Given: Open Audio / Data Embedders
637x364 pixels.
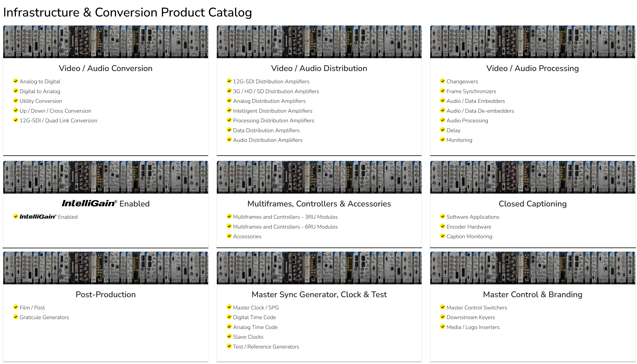Looking at the screenshot, I should coord(476,101).
